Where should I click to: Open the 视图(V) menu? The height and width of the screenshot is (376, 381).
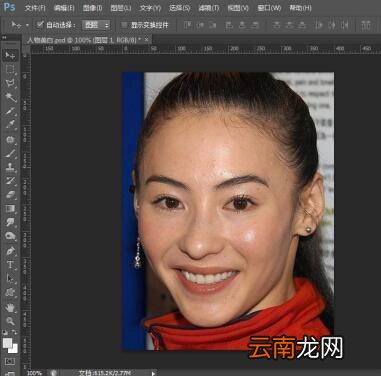click(x=238, y=8)
